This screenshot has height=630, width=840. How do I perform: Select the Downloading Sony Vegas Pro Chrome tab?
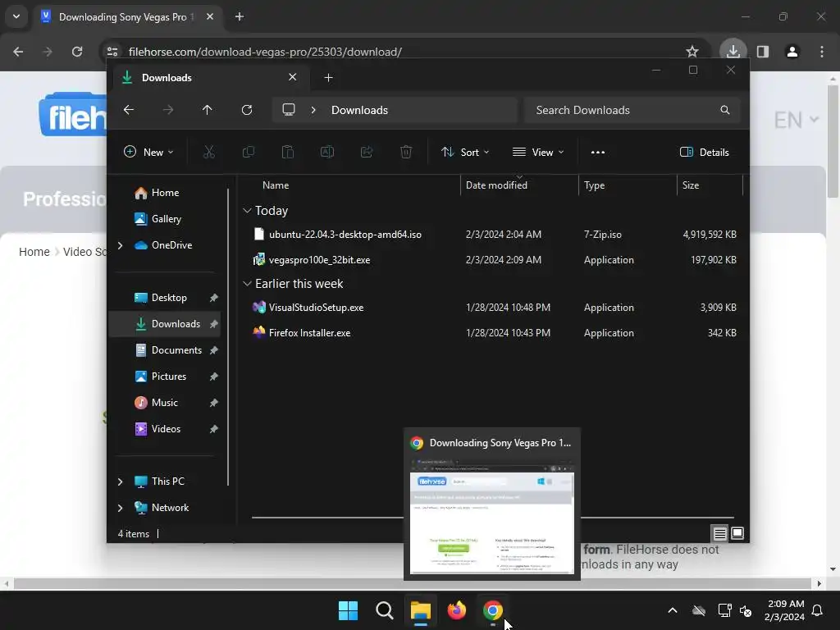click(126, 17)
